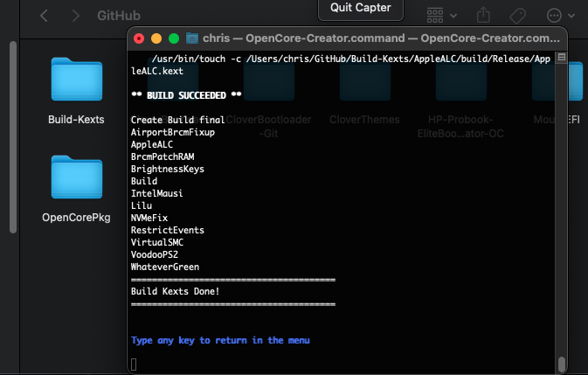Click the VirtualSMC line
The height and width of the screenshot is (375, 588).
coord(157,243)
